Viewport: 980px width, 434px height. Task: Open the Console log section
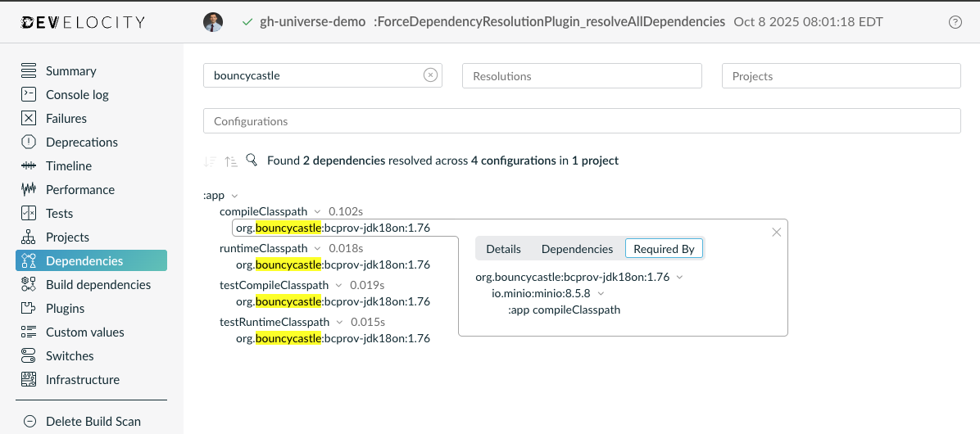point(77,95)
